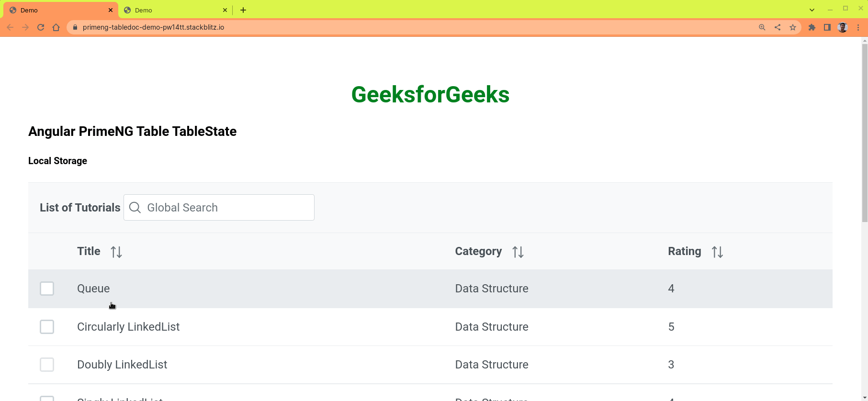Viewport: 868px width, 401px height.
Task: Click the 'Circularly LinkedList' title cell
Action: (x=128, y=327)
